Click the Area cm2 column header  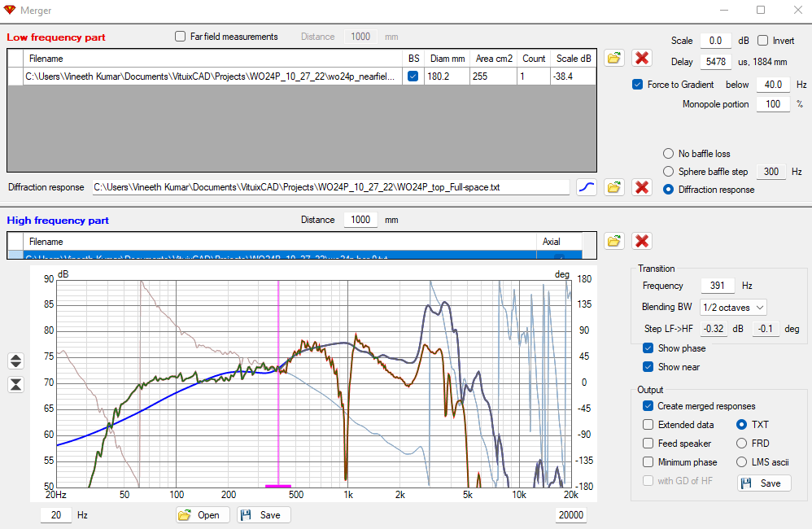(494, 59)
